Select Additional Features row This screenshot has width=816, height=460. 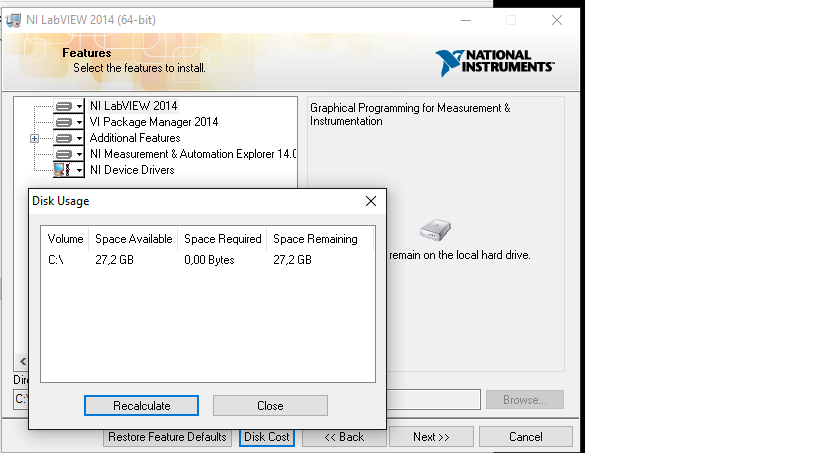(x=135, y=138)
